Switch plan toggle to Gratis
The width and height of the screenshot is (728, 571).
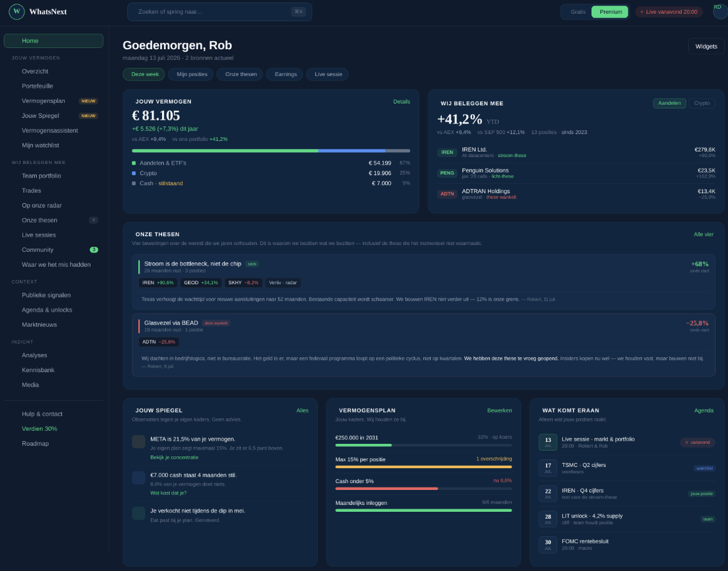click(578, 12)
